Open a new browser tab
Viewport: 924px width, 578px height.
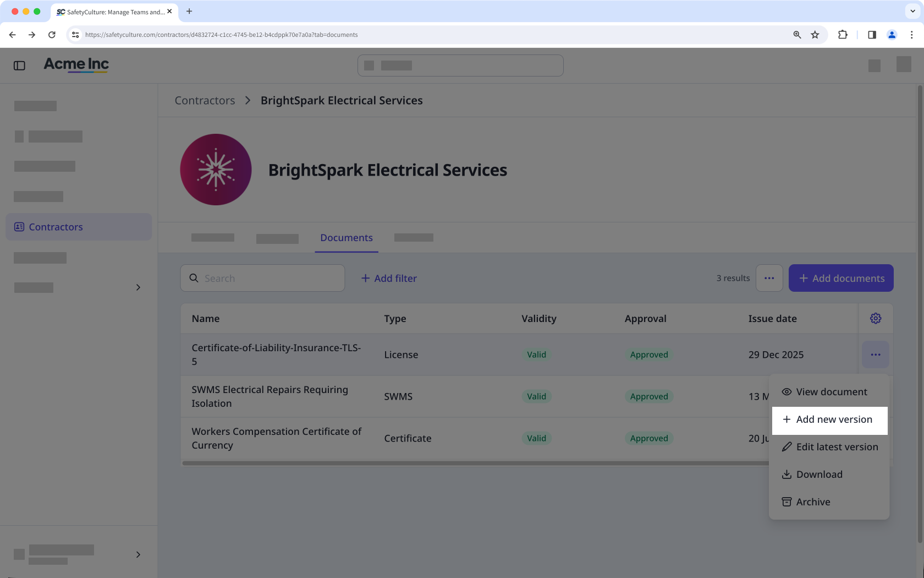click(189, 12)
